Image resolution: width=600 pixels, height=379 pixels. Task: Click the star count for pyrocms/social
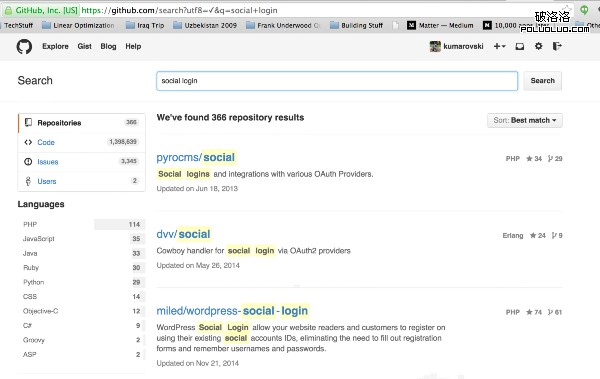pos(534,158)
